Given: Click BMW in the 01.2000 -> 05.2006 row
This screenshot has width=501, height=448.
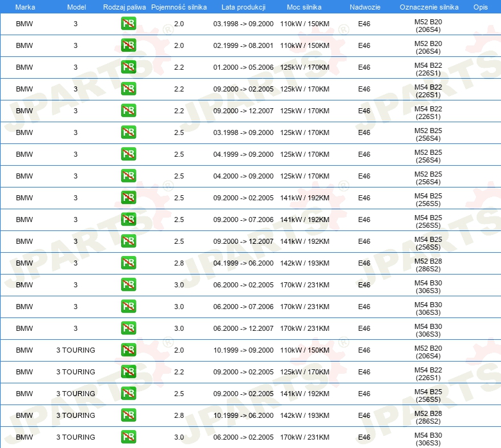Looking at the screenshot, I should (x=24, y=67).
